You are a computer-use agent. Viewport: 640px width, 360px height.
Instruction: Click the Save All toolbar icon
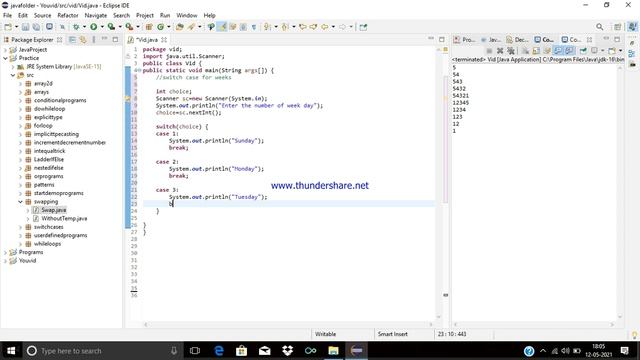pyautogui.click(x=36, y=27)
